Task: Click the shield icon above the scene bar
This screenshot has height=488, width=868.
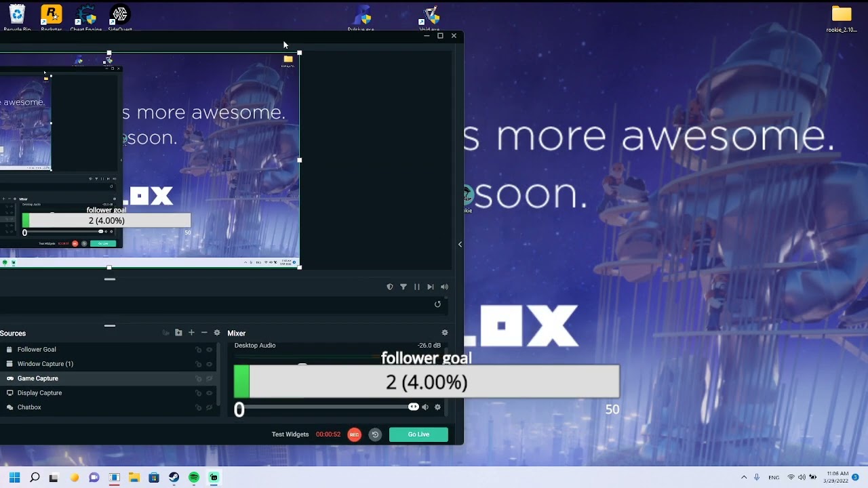Action: (389, 287)
